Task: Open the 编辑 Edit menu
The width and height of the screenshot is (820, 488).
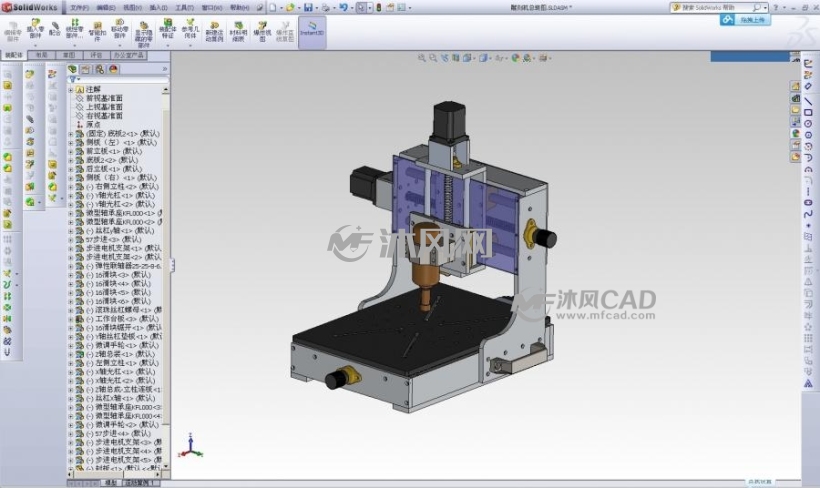Action: click(106, 8)
